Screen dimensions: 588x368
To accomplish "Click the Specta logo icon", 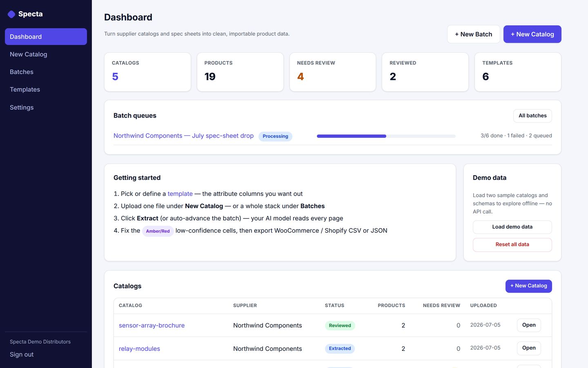I will click(11, 14).
